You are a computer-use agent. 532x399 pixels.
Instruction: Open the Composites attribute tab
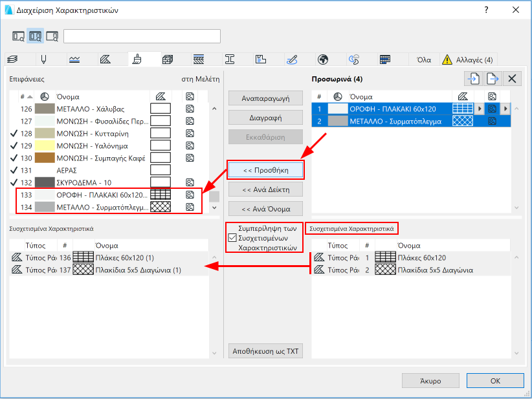pyautogui.click(x=199, y=59)
